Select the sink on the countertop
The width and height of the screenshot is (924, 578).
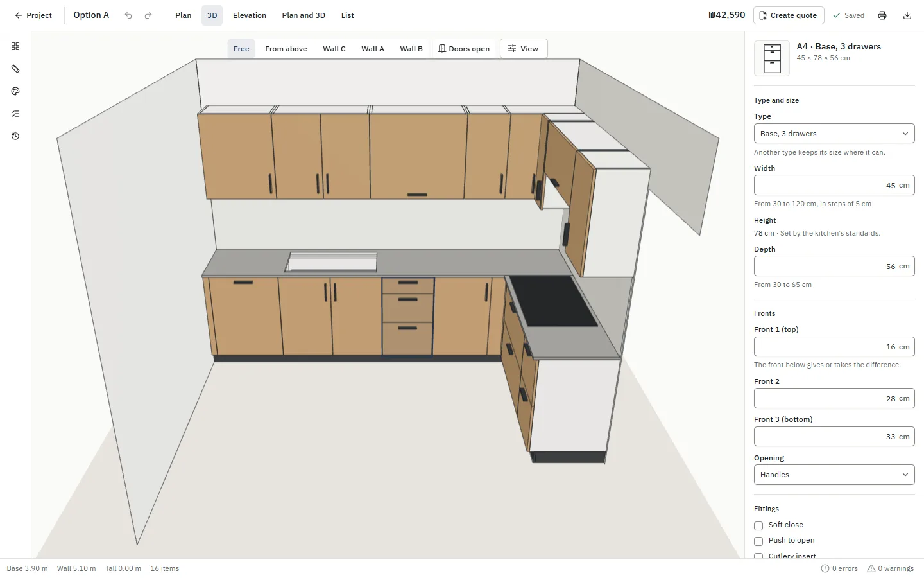click(332, 261)
